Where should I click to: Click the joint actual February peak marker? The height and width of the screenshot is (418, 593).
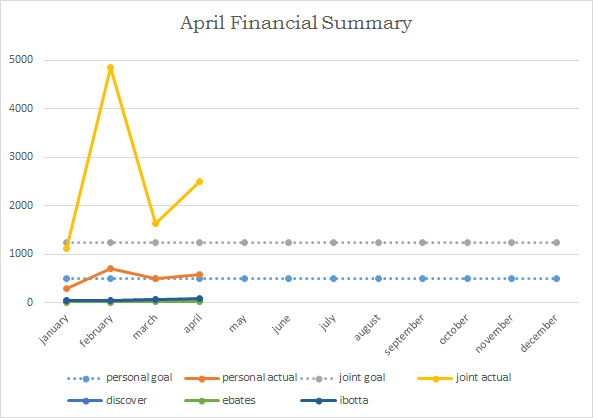(110, 68)
